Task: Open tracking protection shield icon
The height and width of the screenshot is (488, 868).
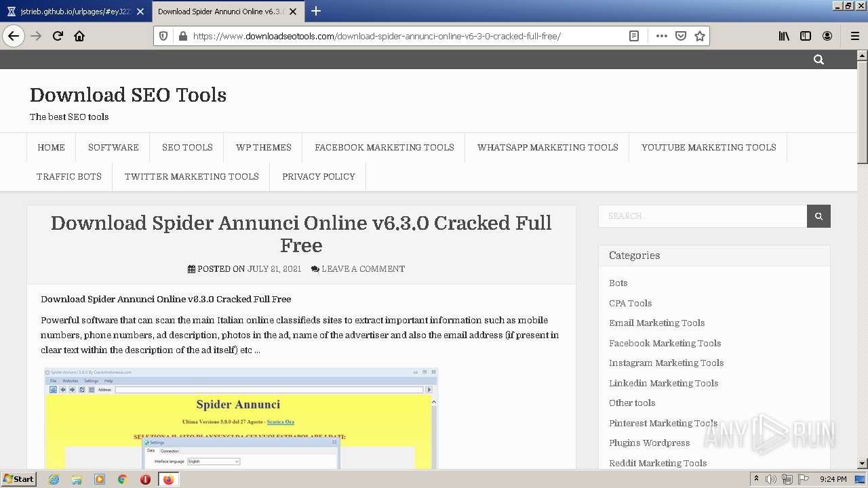Action: (x=163, y=36)
